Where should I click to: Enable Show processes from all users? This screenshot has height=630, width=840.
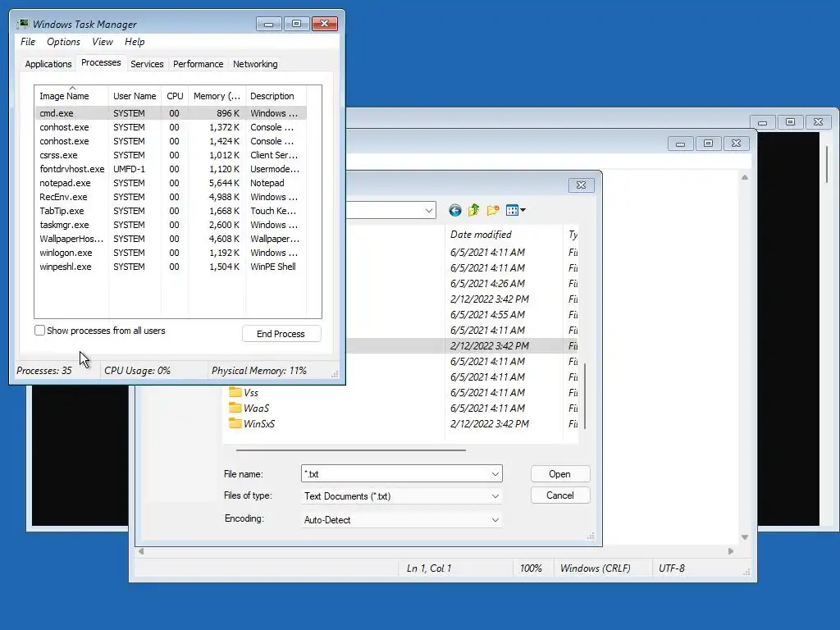pos(39,331)
